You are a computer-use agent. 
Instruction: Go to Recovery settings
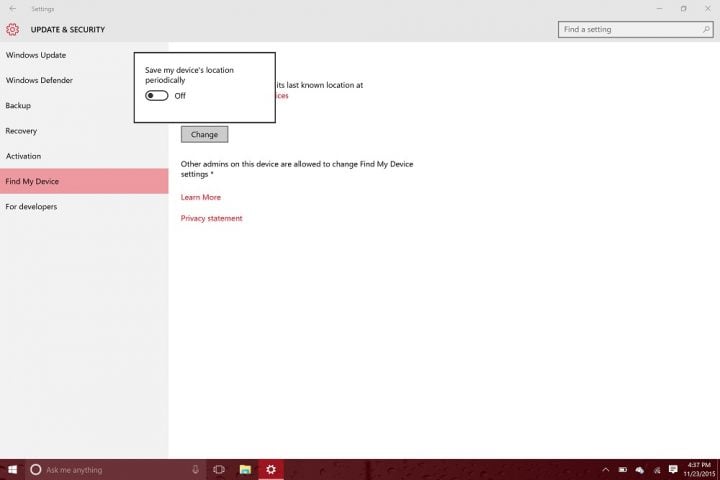tap(84, 131)
